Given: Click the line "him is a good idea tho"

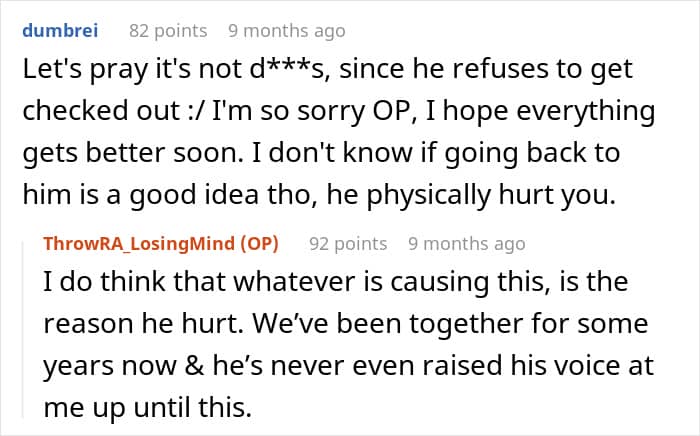Looking at the screenshot, I should (319, 195).
